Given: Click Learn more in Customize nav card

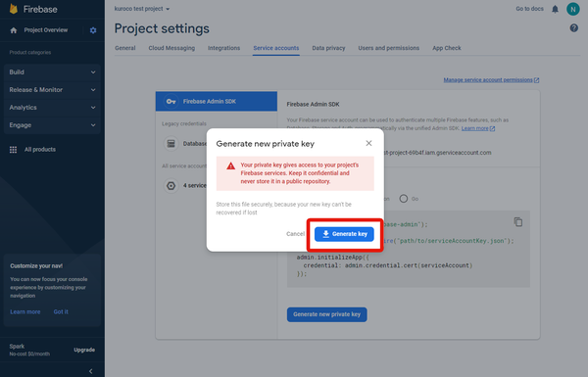Looking at the screenshot, I should [x=25, y=311].
